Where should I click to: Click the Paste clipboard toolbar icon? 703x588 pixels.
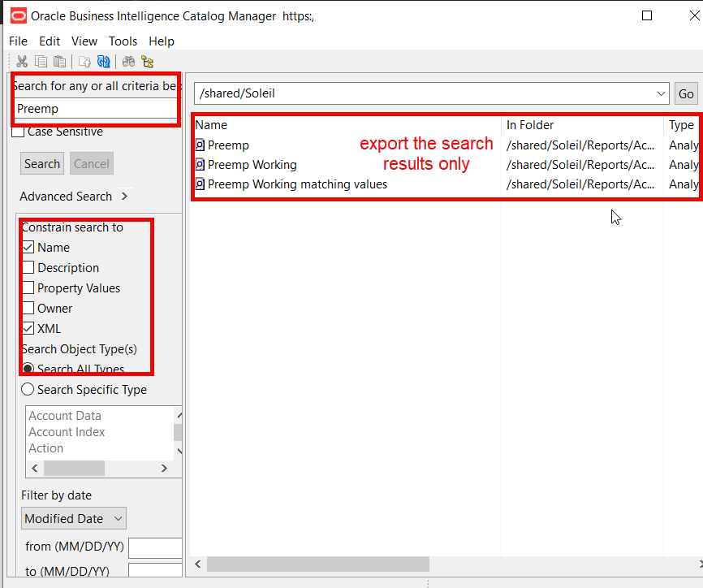pyautogui.click(x=59, y=62)
